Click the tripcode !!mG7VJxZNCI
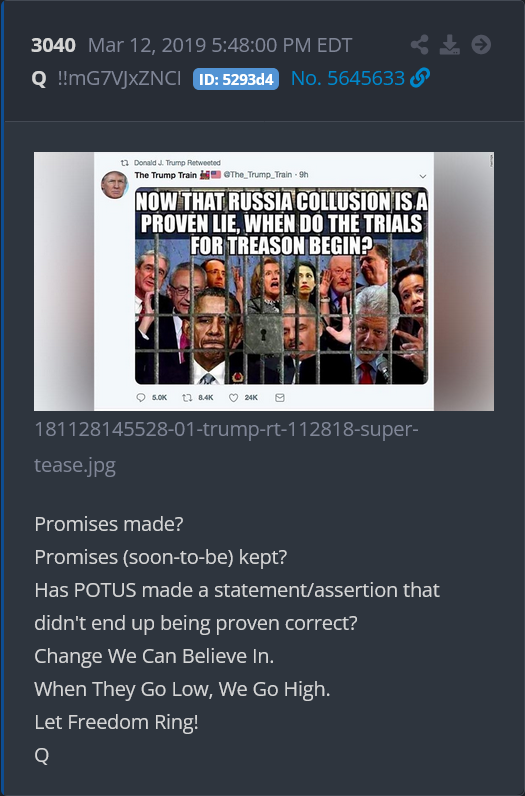525x796 pixels. point(119,78)
